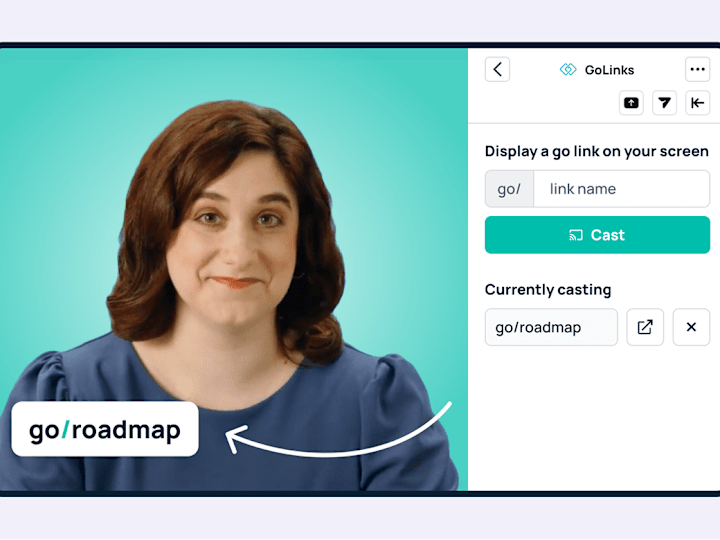This screenshot has width=720, height=540.
Task: Click the go/ prefix label box
Action: coord(509,189)
